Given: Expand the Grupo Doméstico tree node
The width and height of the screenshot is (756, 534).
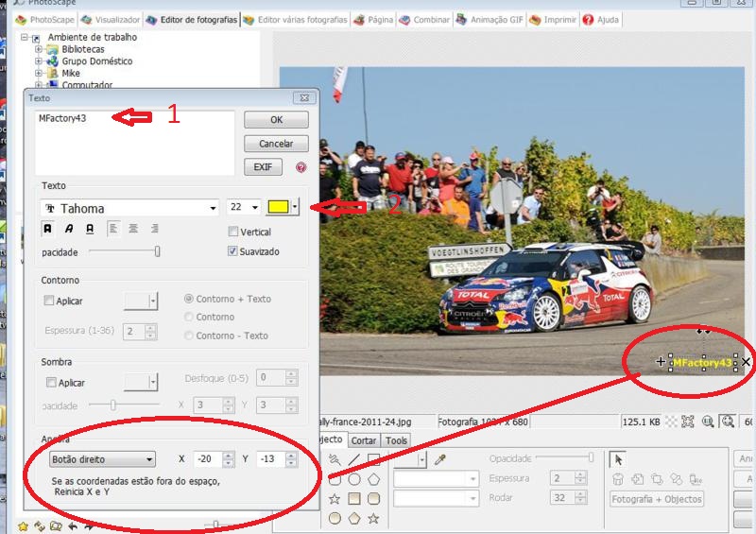Looking at the screenshot, I should [x=39, y=61].
